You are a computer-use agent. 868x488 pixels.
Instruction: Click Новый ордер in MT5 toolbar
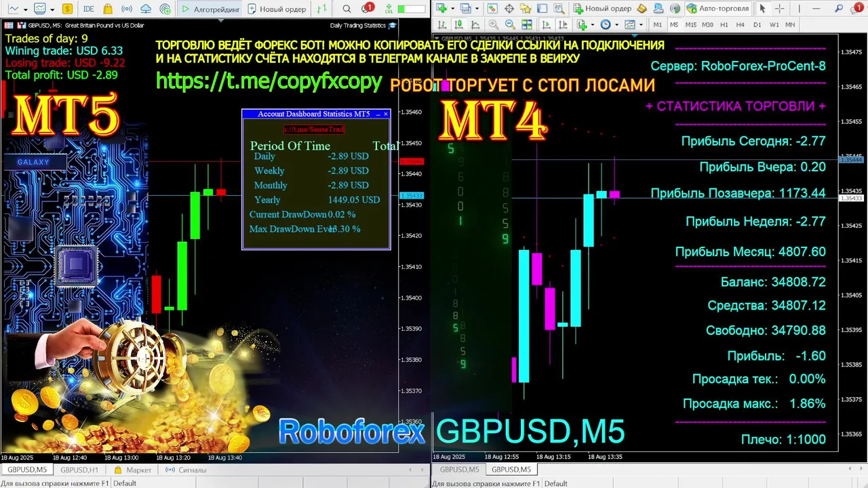(277, 9)
